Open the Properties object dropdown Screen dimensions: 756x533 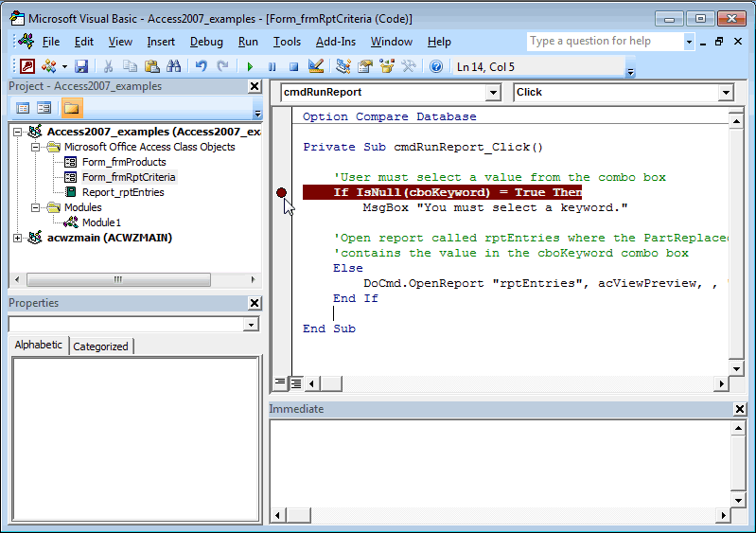click(x=251, y=325)
